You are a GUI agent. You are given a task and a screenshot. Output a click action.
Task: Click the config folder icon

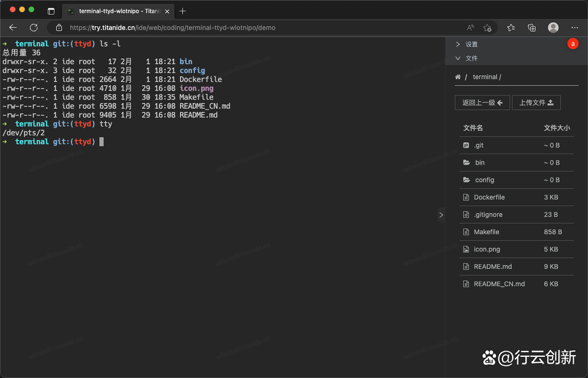[x=466, y=180]
